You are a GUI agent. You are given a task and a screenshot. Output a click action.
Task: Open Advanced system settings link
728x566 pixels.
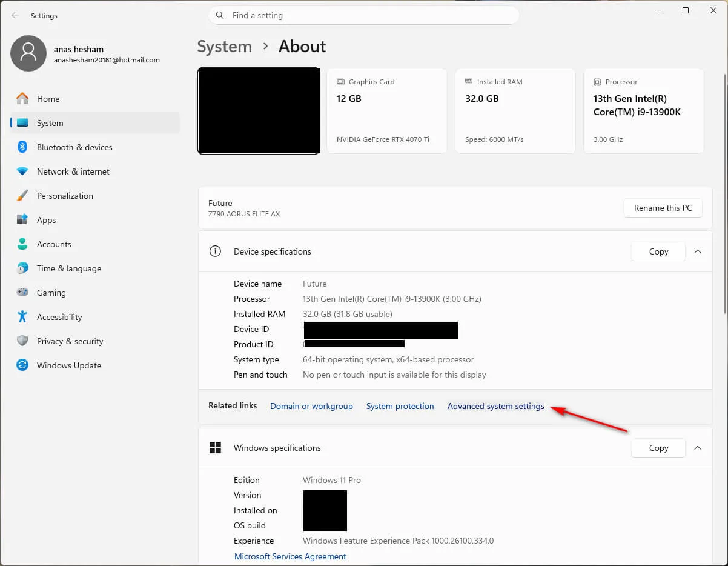pos(495,406)
